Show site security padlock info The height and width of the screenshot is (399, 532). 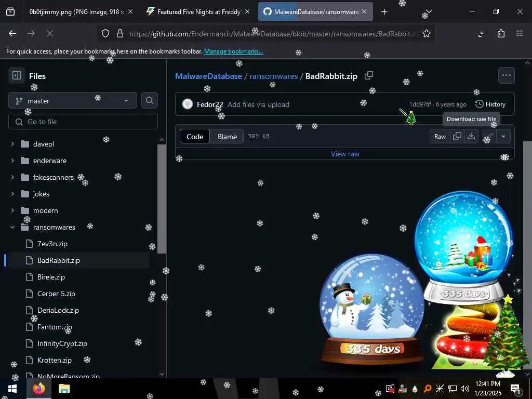coord(120,33)
